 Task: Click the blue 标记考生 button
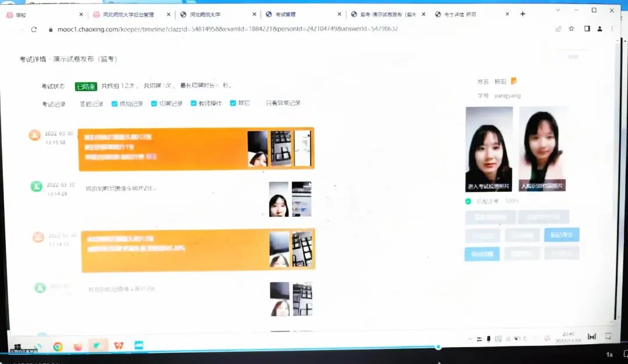(x=561, y=235)
